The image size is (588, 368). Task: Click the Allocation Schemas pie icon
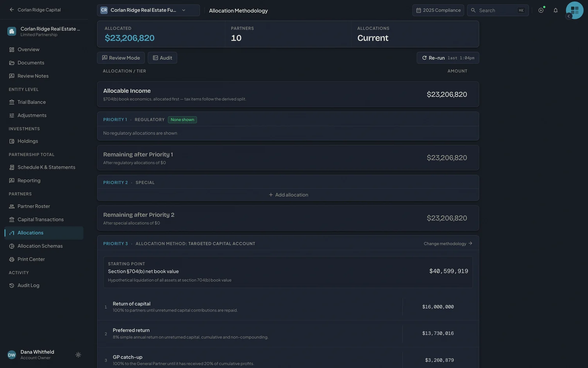pyautogui.click(x=12, y=246)
